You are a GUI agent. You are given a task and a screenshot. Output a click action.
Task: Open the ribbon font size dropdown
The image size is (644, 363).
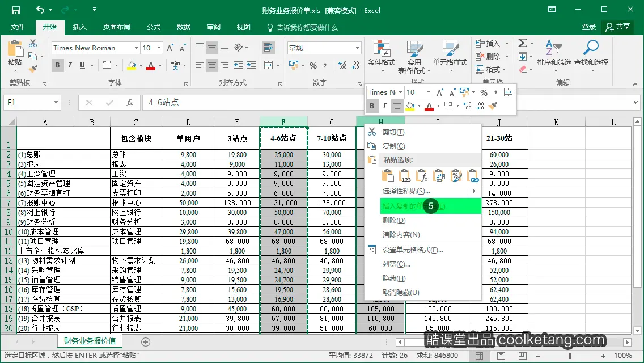tap(159, 48)
